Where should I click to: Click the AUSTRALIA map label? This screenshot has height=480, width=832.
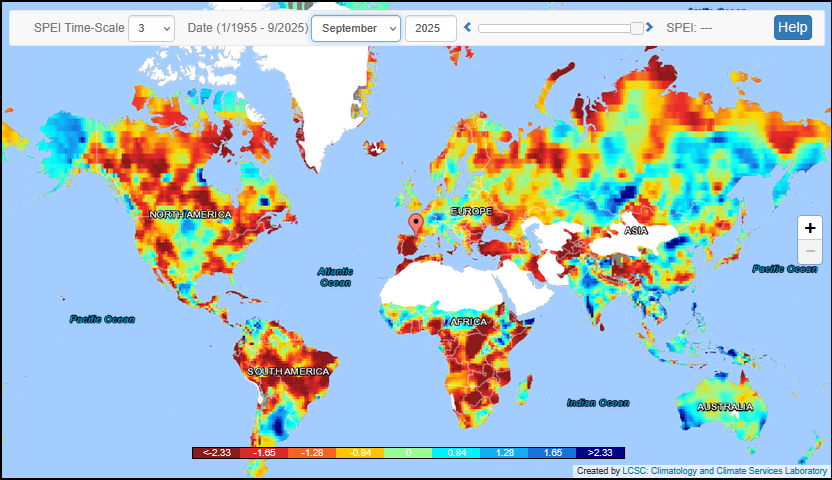[x=725, y=407]
